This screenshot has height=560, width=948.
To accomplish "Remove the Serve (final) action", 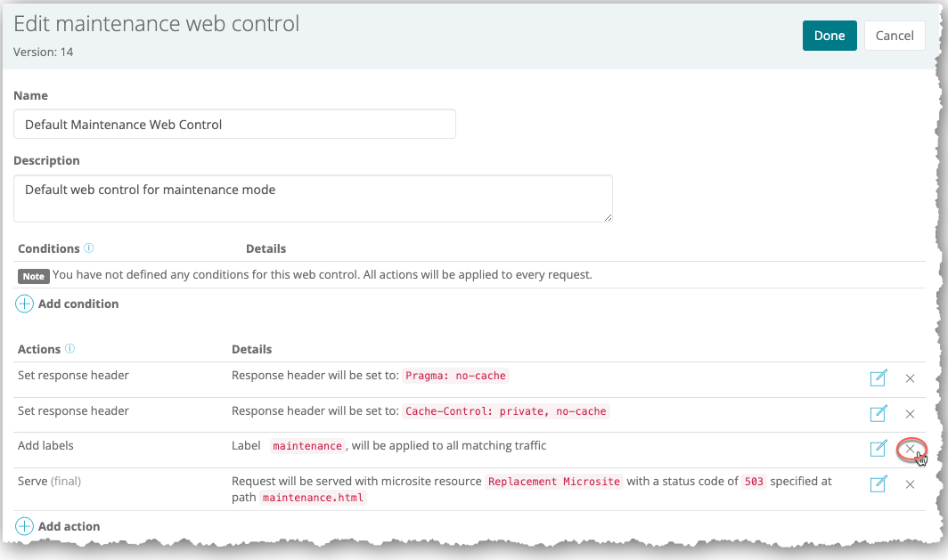I will (910, 484).
